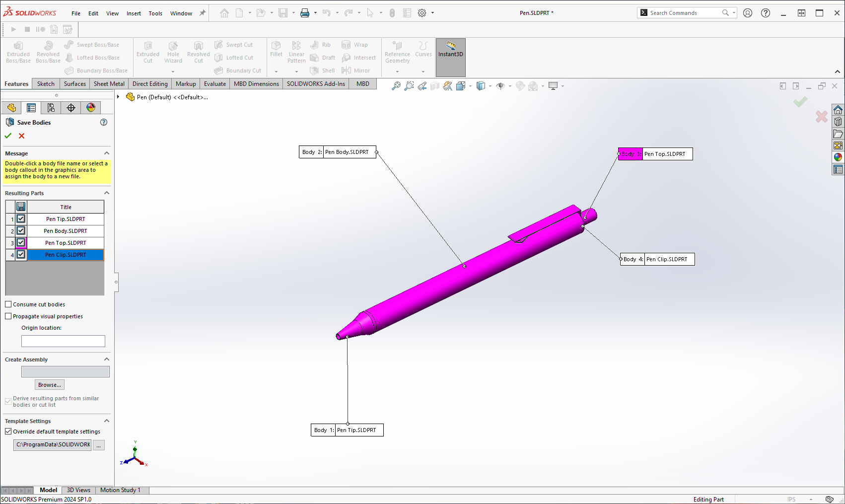Open Save Bodies help icon
This screenshot has width=845, height=504.
pyautogui.click(x=104, y=122)
